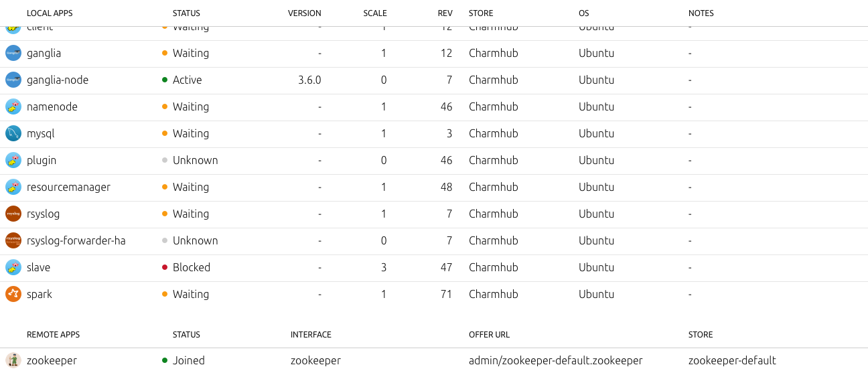This screenshot has width=868, height=375.
Task: Select the mysql dolphin icon
Action: tap(13, 133)
